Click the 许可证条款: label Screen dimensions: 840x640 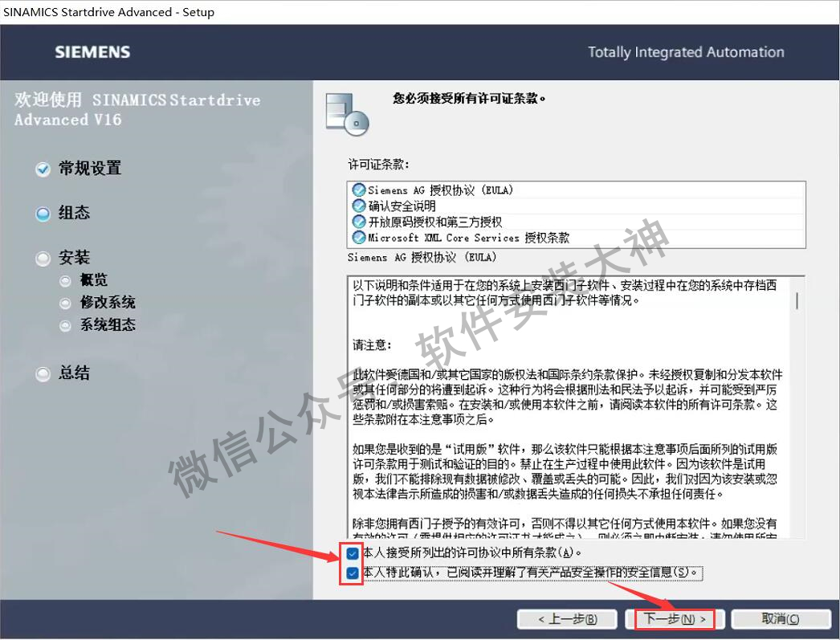click(378, 164)
